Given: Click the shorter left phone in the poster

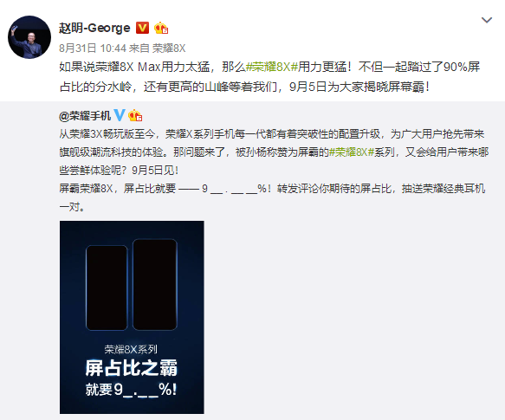Looking at the screenshot, I should 107,288.
